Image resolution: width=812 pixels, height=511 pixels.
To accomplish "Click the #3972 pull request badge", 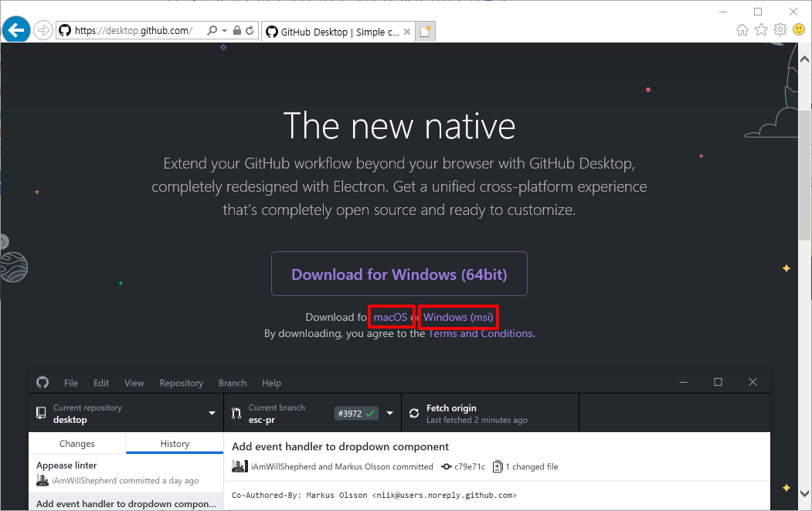I will click(x=355, y=413).
